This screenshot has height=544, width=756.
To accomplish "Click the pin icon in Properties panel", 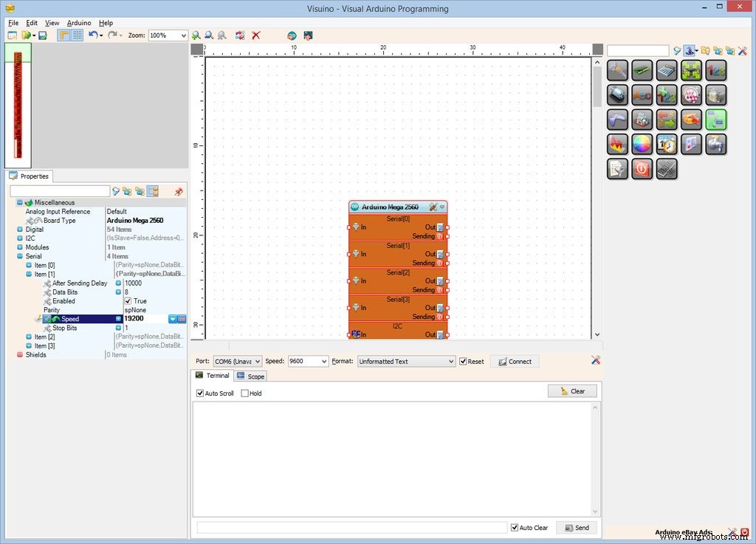I will (178, 191).
